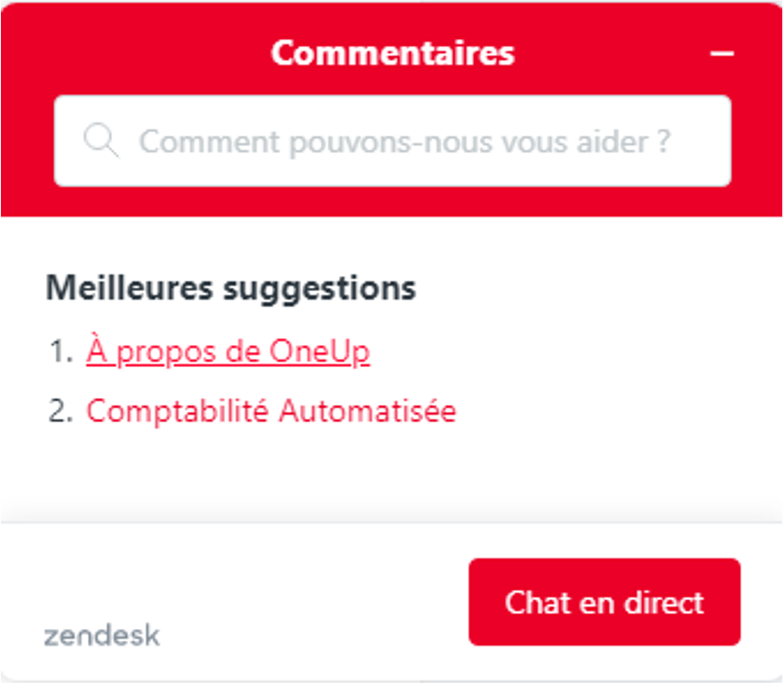This screenshot has height=687, width=784.
Task: Click the zendesk logo in the footer
Action: pyautogui.click(x=102, y=635)
